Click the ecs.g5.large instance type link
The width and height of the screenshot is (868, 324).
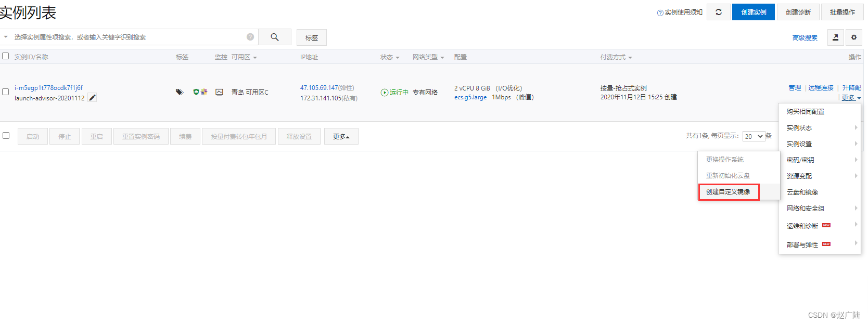click(470, 97)
